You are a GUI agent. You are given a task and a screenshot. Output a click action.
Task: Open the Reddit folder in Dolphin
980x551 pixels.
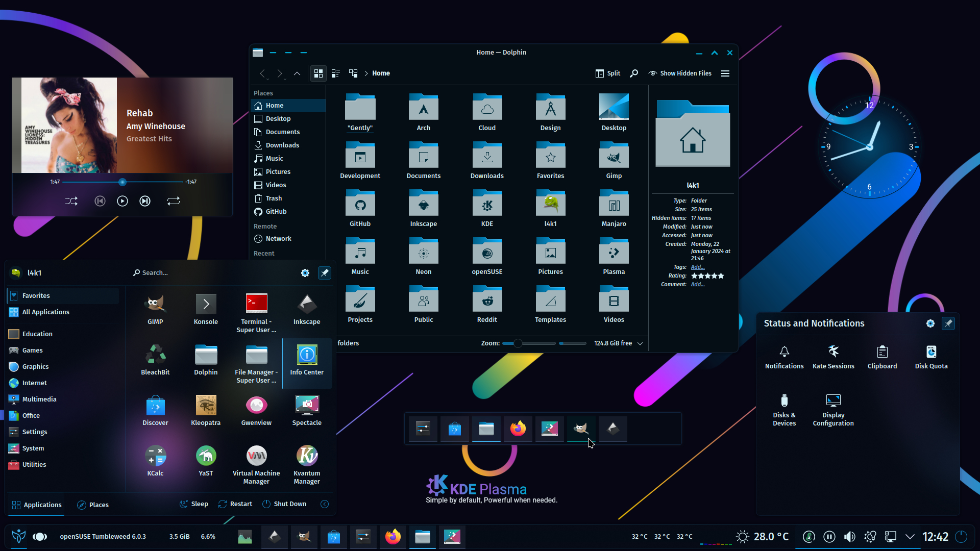tap(487, 305)
